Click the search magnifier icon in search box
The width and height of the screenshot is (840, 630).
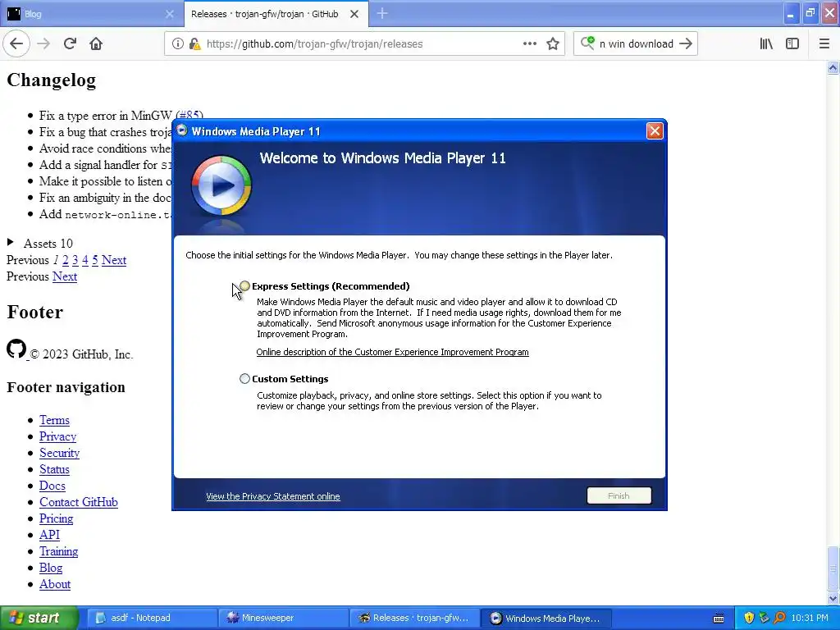point(587,43)
